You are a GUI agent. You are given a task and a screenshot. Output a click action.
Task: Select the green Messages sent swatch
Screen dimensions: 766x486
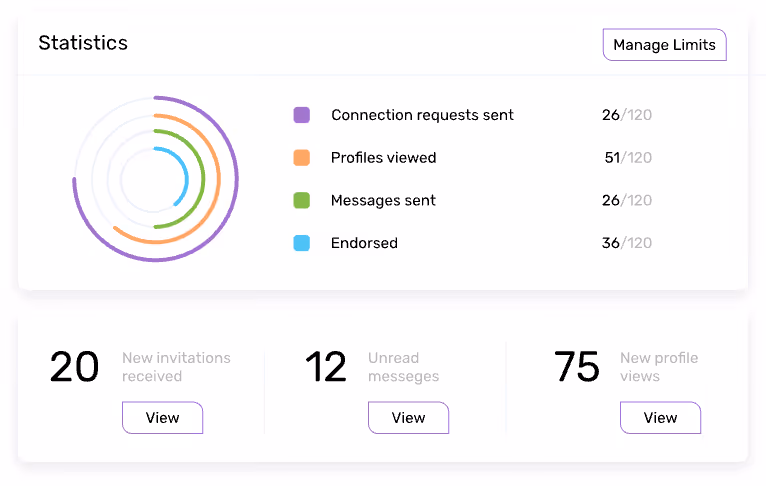[301, 200]
